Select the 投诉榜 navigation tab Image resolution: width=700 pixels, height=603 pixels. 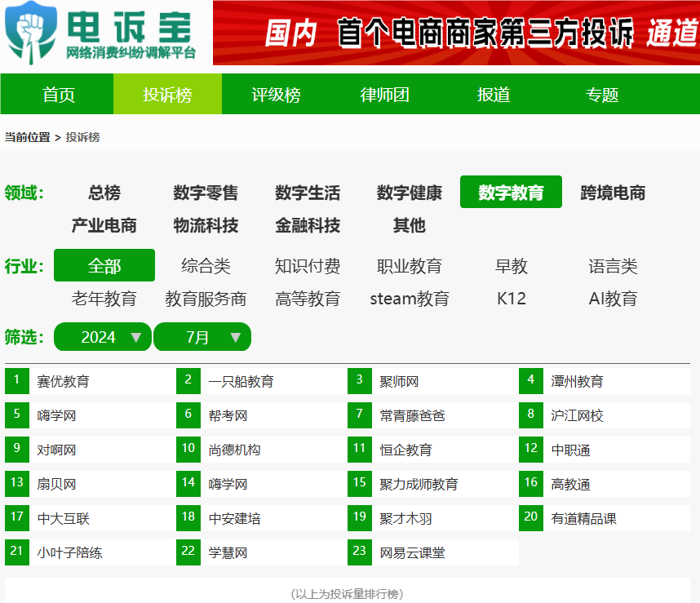pos(167,95)
